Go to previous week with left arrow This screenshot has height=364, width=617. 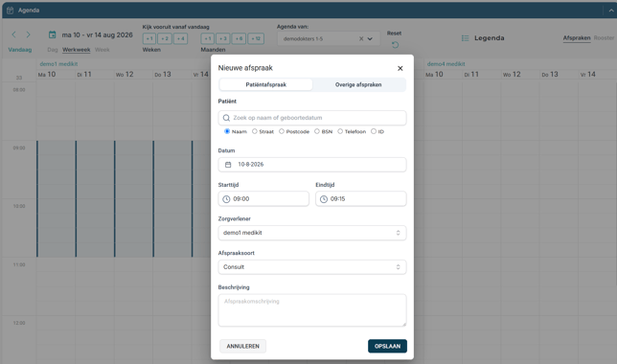tap(14, 34)
